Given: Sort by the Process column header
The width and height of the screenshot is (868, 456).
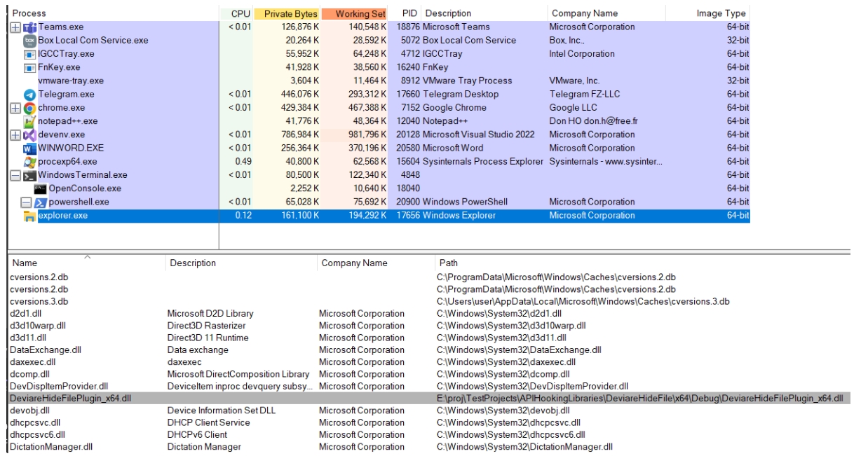Looking at the screenshot, I should tap(114, 14).
